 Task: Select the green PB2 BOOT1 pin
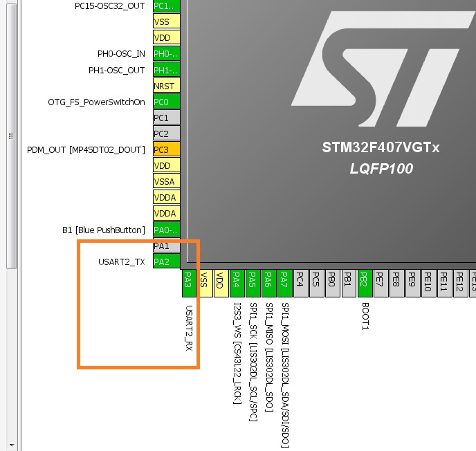point(365,283)
